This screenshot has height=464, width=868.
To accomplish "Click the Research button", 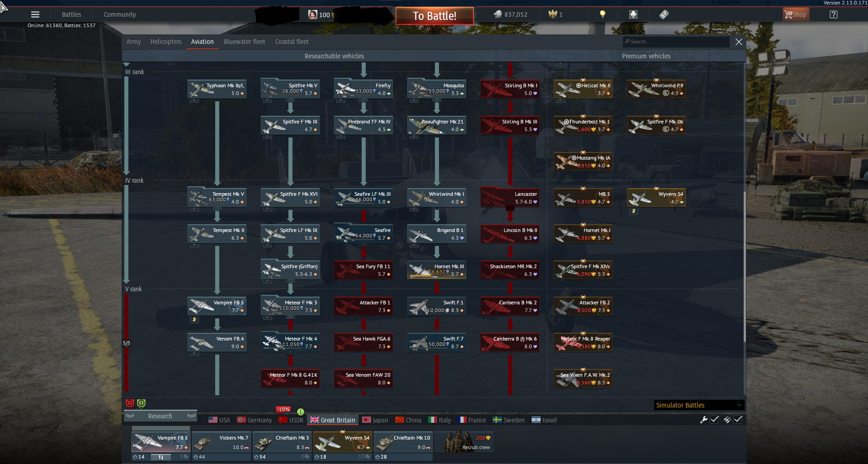I will 160,416.
